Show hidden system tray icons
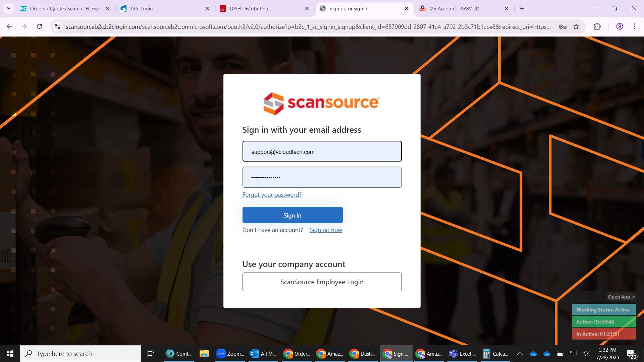 [520, 354]
